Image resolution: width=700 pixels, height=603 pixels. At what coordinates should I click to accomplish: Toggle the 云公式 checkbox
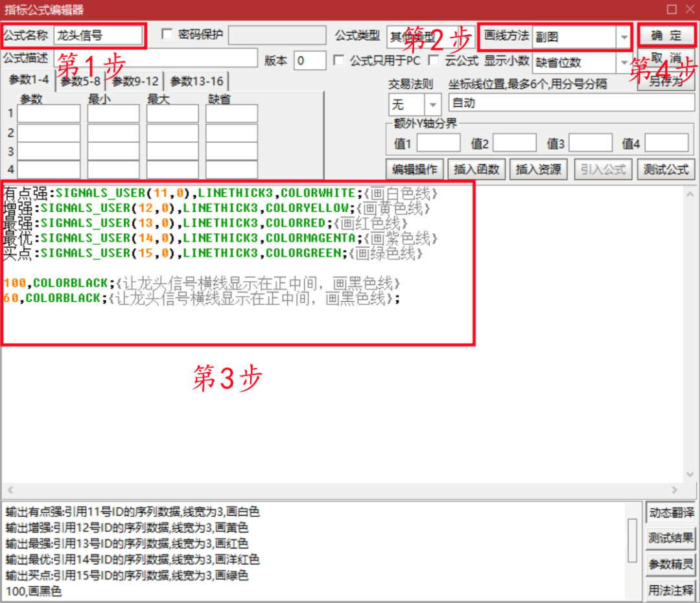coord(433,60)
